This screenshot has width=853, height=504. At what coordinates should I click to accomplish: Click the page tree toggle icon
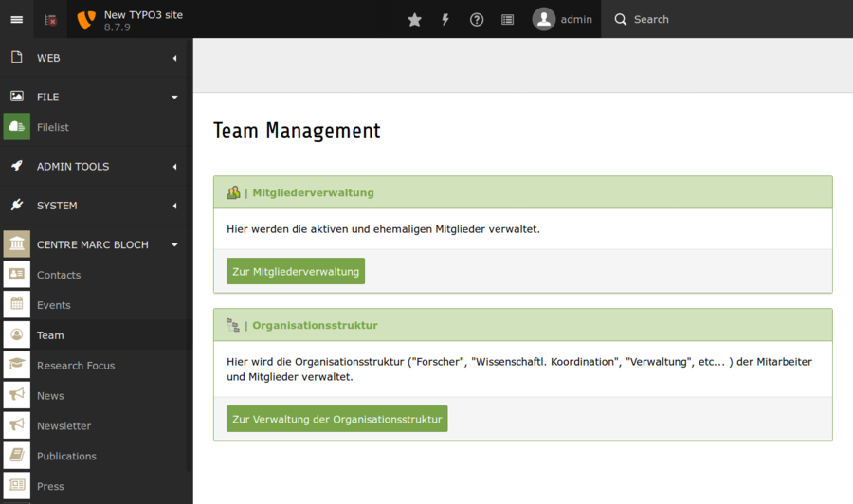[50, 19]
